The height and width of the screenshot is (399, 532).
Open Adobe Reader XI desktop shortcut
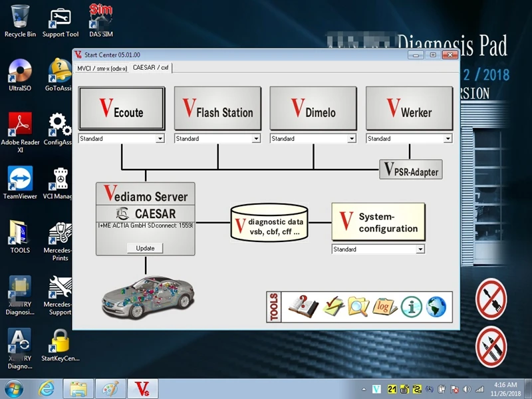20,132
